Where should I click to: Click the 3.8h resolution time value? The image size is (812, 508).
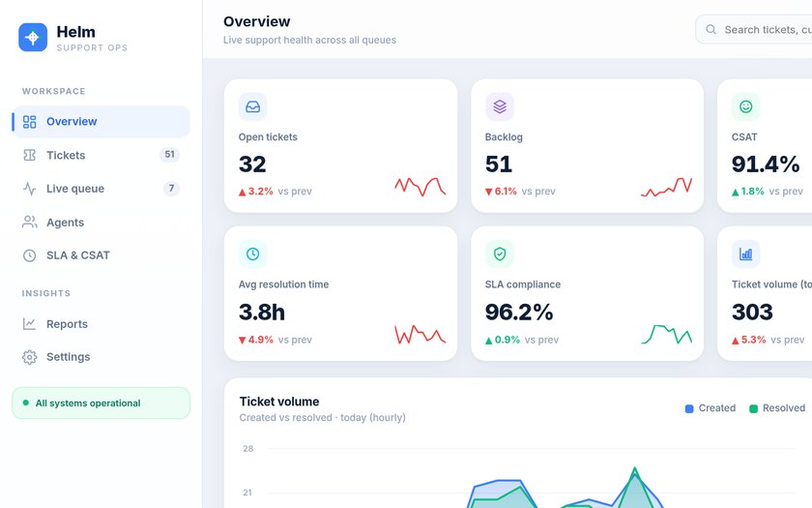point(262,312)
